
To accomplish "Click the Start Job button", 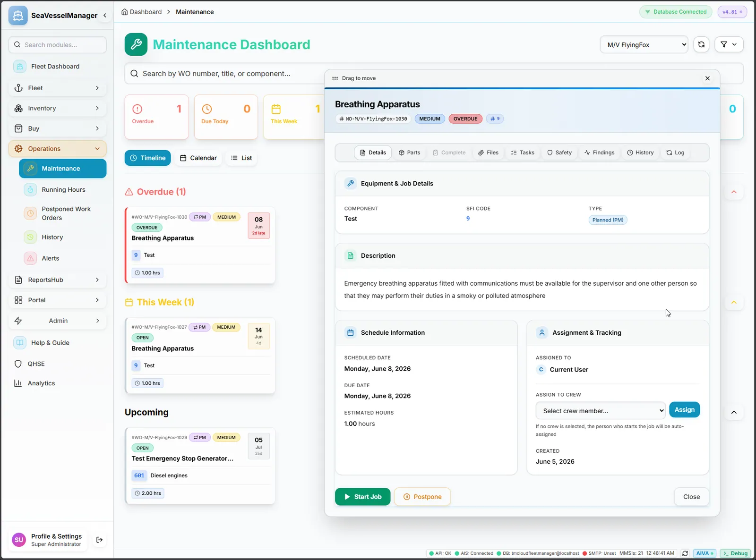I will (363, 497).
